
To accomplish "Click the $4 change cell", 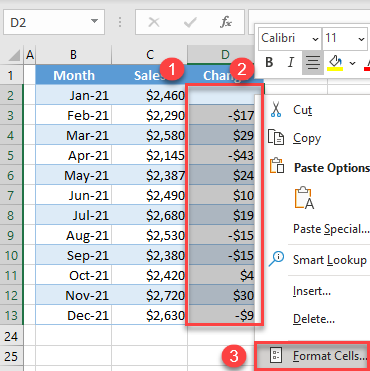I will 222,275.
